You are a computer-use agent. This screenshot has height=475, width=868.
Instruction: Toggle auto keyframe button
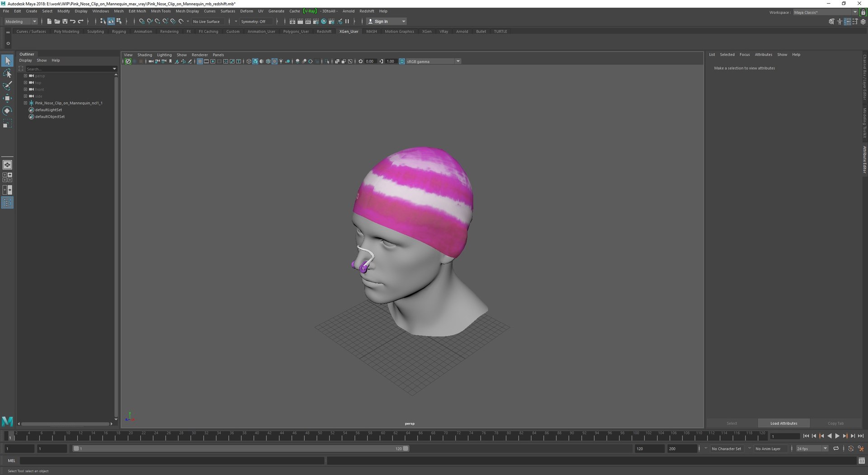pos(850,449)
